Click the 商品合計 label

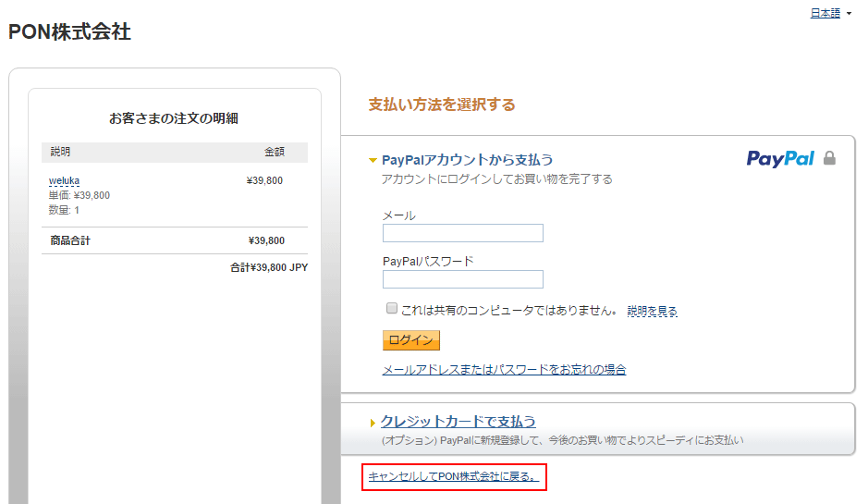pos(70,240)
